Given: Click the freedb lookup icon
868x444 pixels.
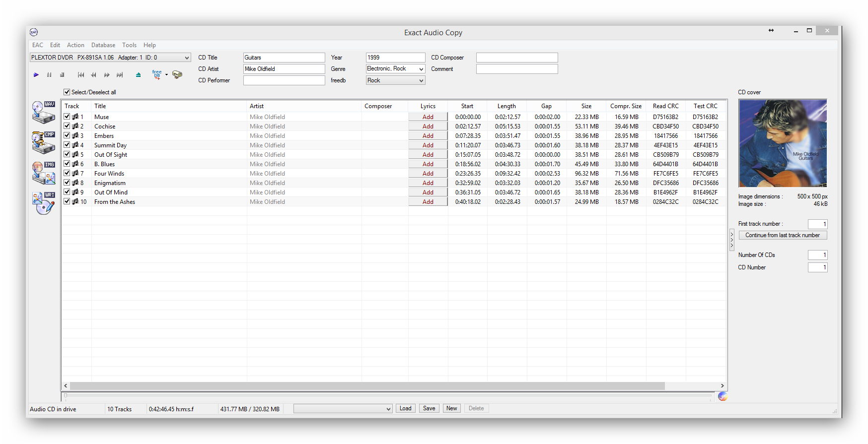Looking at the screenshot, I should pos(157,74).
